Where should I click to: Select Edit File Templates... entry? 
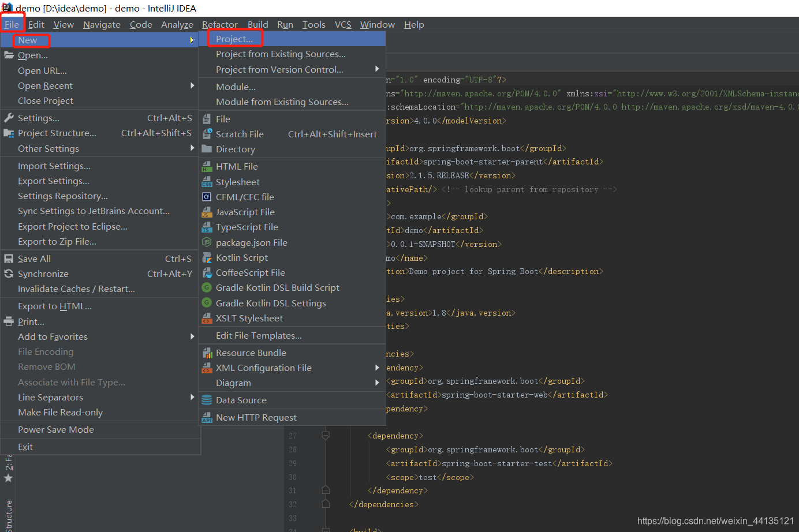pos(259,335)
